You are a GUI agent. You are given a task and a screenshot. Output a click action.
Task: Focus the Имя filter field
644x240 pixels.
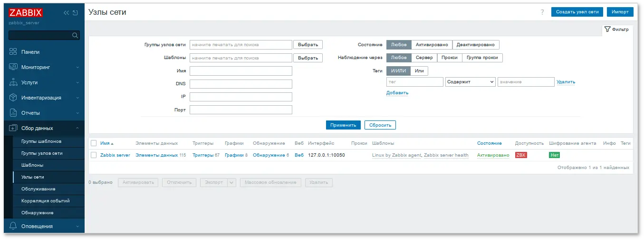tap(241, 71)
